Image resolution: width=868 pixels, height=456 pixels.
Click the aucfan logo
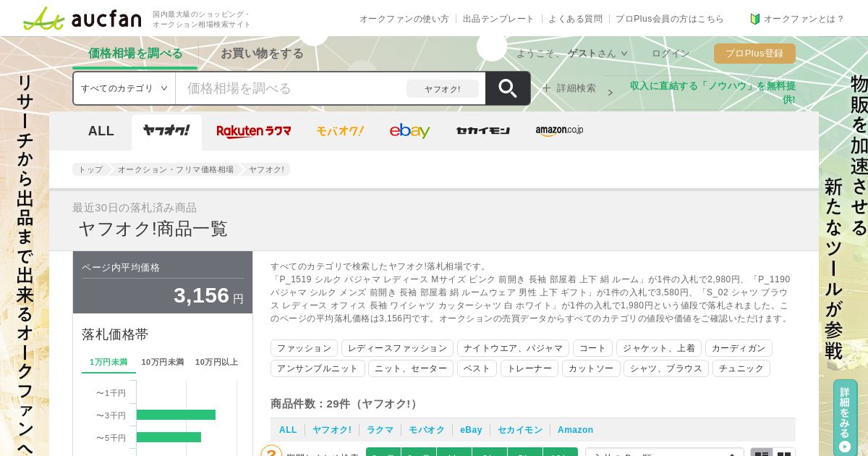(x=81, y=18)
